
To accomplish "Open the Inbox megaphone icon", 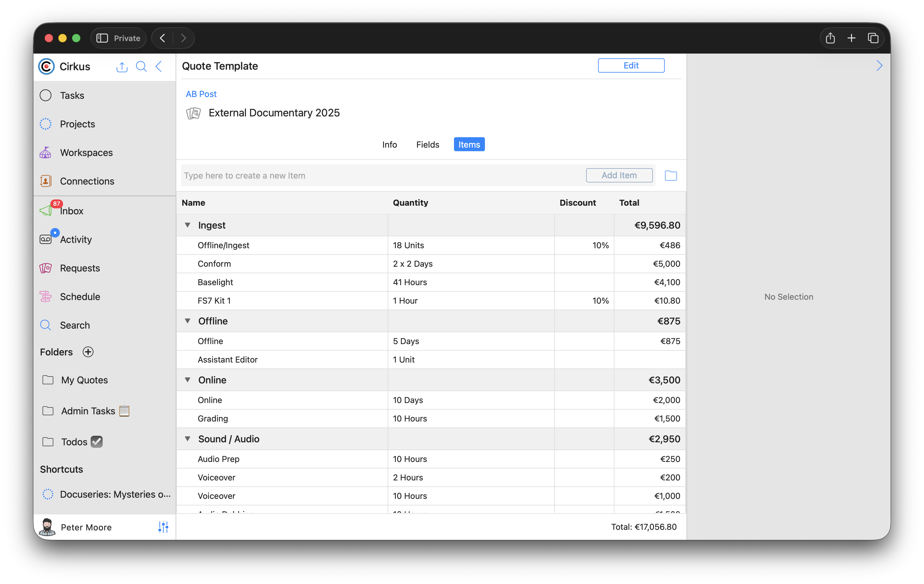I will [x=46, y=210].
